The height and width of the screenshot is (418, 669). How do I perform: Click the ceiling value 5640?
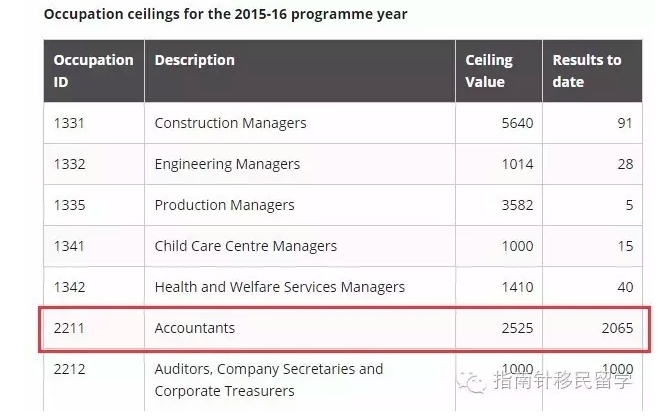tap(516, 123)
